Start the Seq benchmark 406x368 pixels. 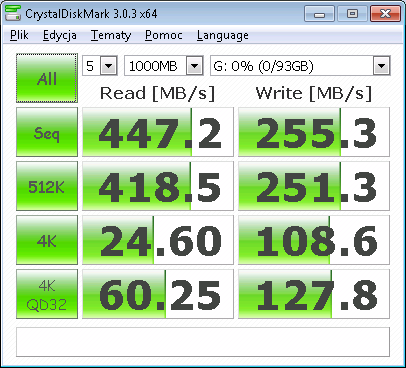pyautogui.click(x=47, y=132)
